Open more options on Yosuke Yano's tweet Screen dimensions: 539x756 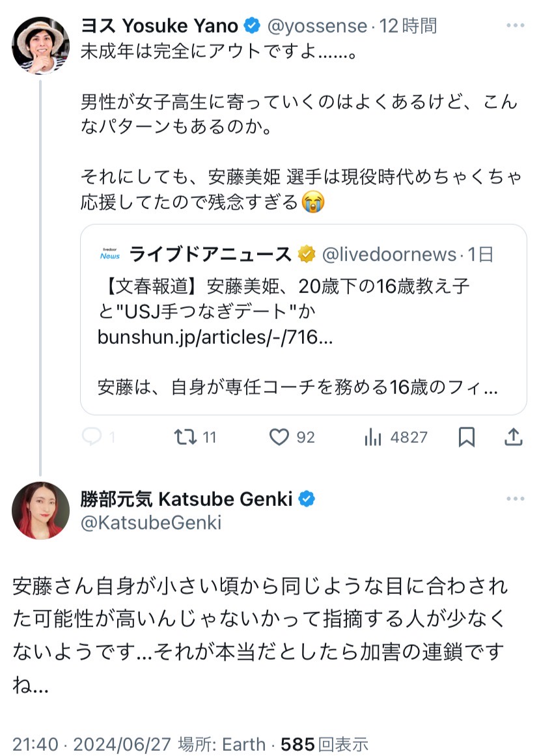[515, 26]
